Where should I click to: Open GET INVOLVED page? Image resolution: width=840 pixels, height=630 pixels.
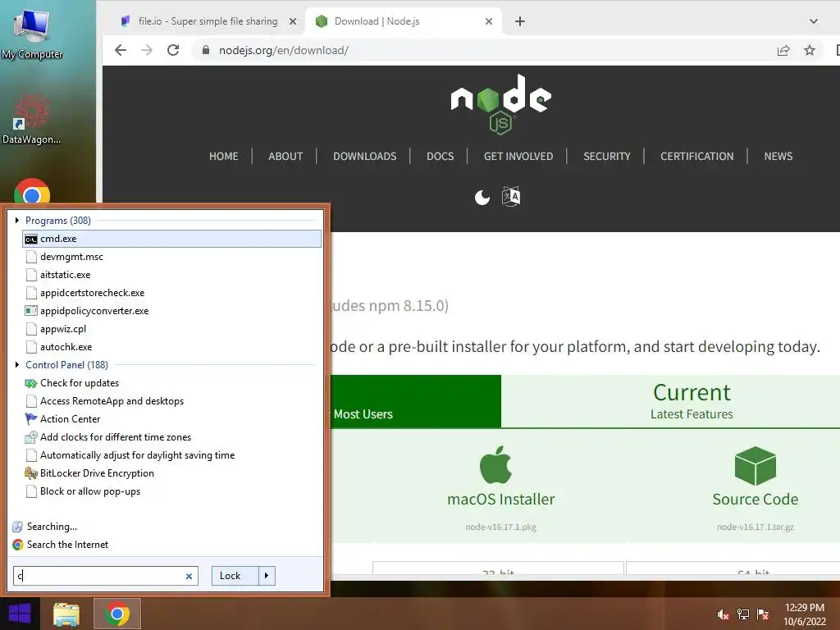pos(518,157)
